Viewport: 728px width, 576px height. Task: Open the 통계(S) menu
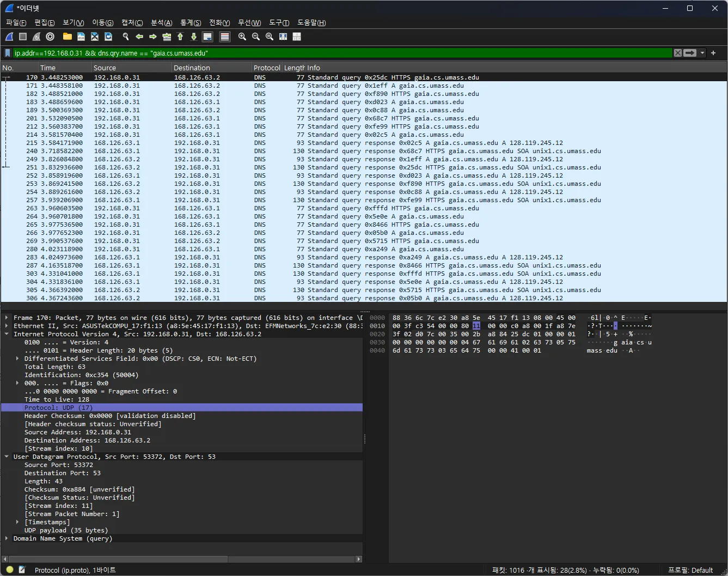[191, 22]
